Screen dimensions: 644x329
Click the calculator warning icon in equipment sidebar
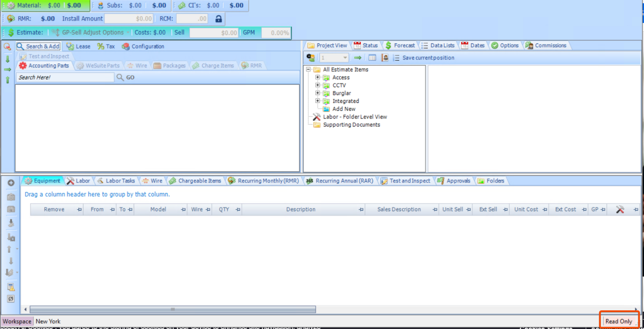[11, 287]
